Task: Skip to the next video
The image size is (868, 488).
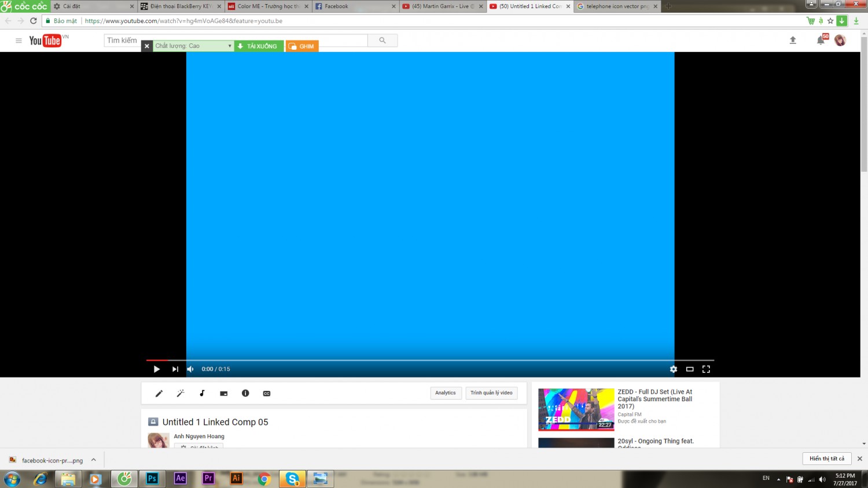Action: [x=175, y=369]
